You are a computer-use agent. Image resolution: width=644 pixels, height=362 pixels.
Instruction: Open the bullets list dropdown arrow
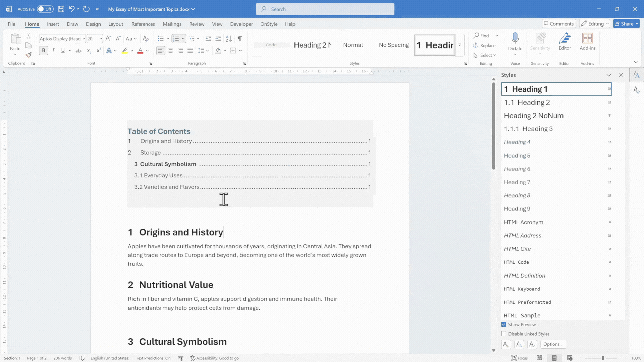(x=168, y=39)
